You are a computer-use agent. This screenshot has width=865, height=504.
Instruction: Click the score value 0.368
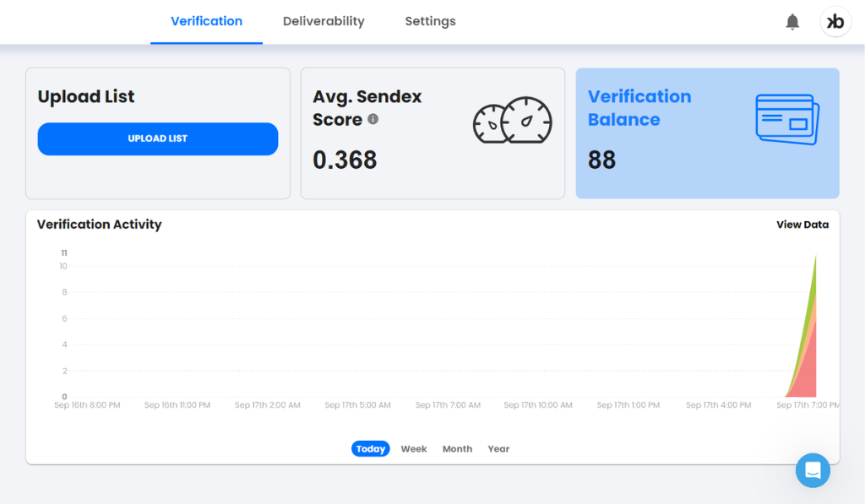pos(345,160)
